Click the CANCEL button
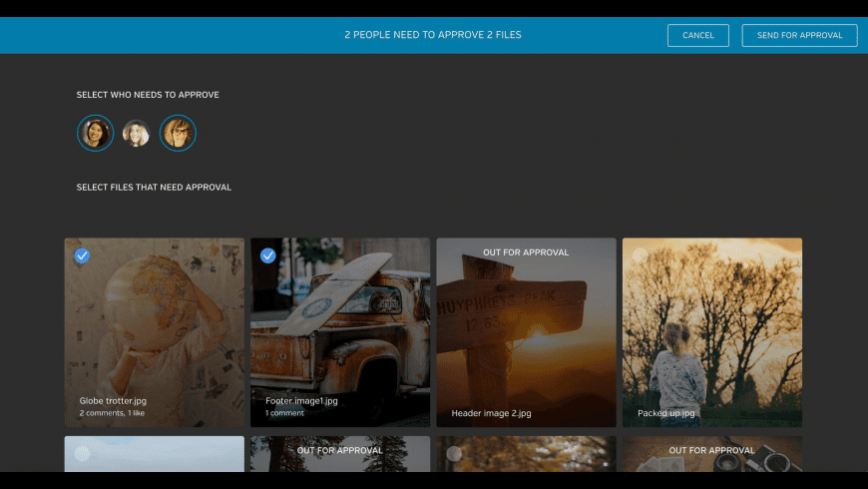The image size is (868, 489). [697, 36]
